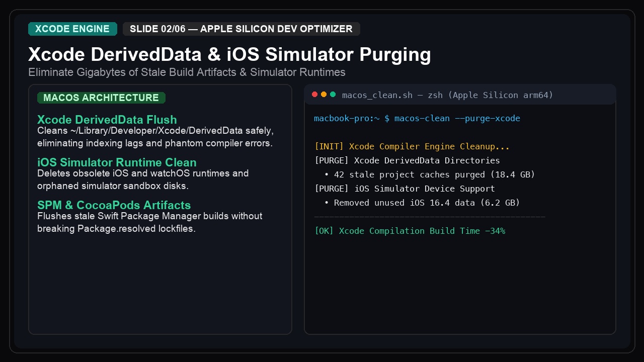Click the text about stale Swift Package Manager builds

coord(150,216)
